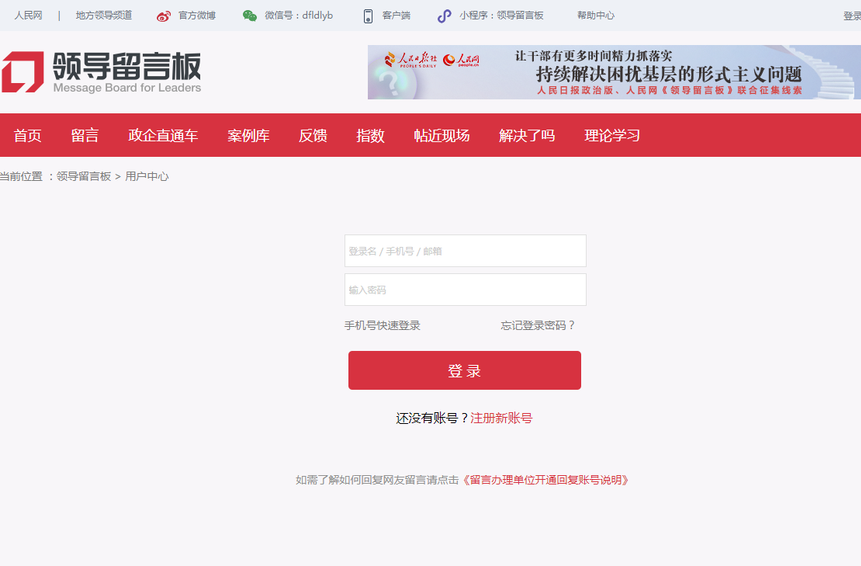
Task: Open the People's Daily banner advertisement
Action: (614, 72)
